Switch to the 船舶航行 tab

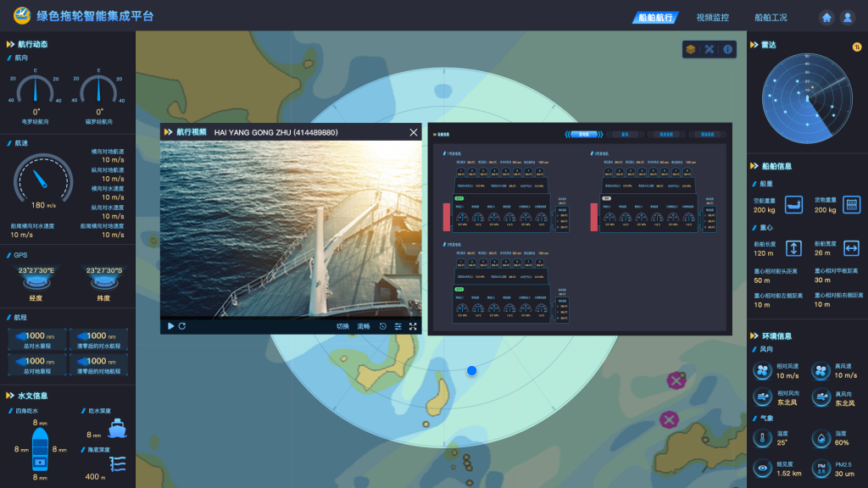click(655, 18)
